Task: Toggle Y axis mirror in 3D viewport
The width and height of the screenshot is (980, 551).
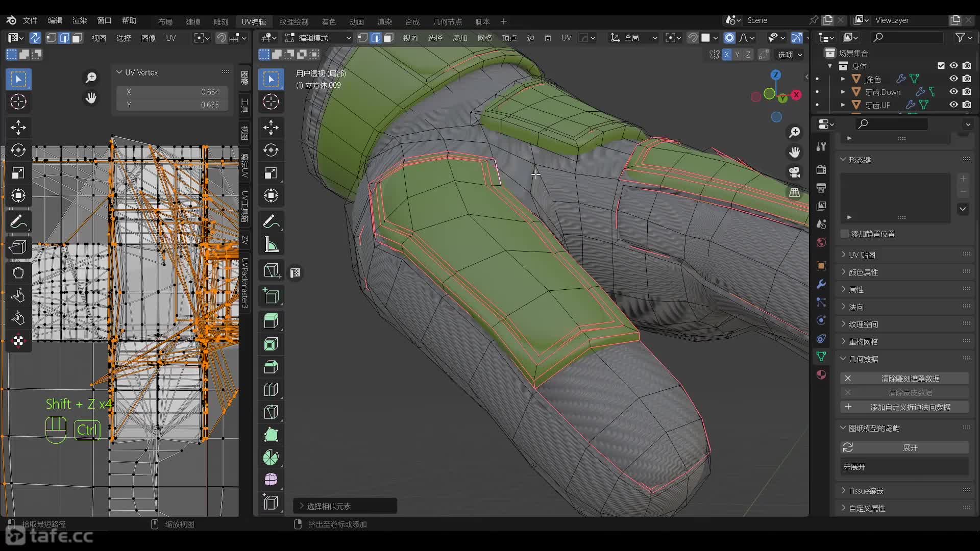Action: [x=737, y=55]
